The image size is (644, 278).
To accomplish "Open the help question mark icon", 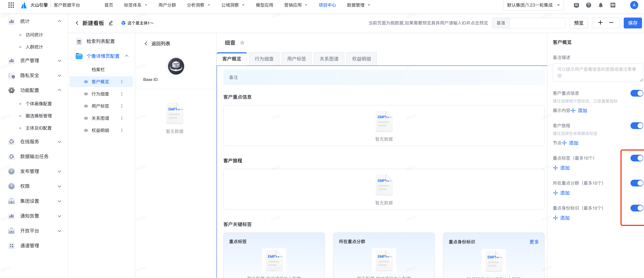I will coord(588,5).
